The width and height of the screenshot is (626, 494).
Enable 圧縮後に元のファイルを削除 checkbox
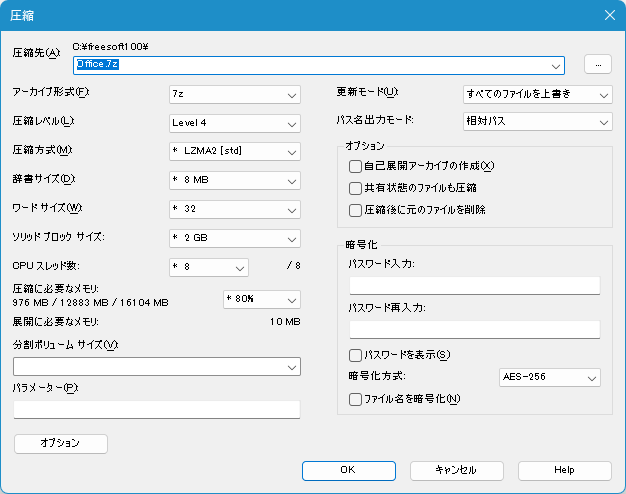(x=355, y=210)
